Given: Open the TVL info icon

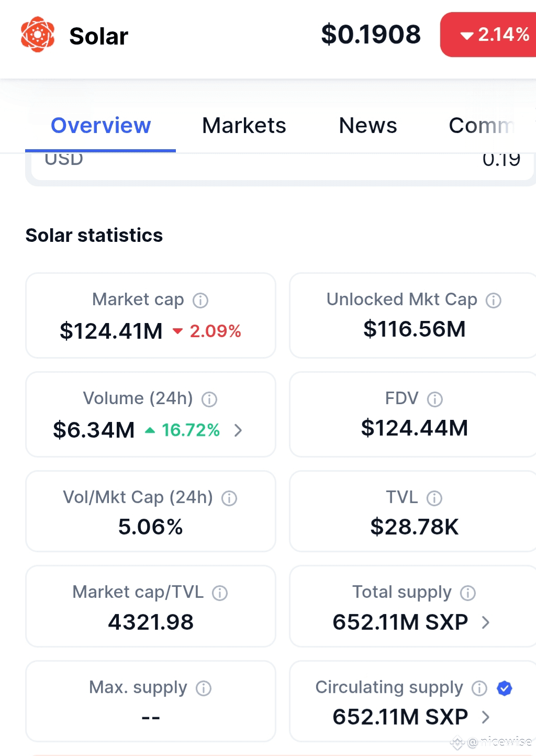Looking at the screenshot, I should click(434, 498).
